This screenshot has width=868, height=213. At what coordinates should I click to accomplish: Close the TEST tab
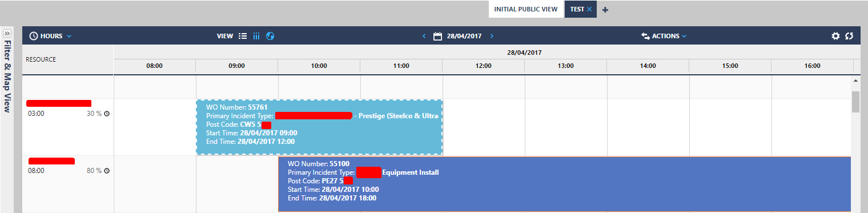[589, 10]
